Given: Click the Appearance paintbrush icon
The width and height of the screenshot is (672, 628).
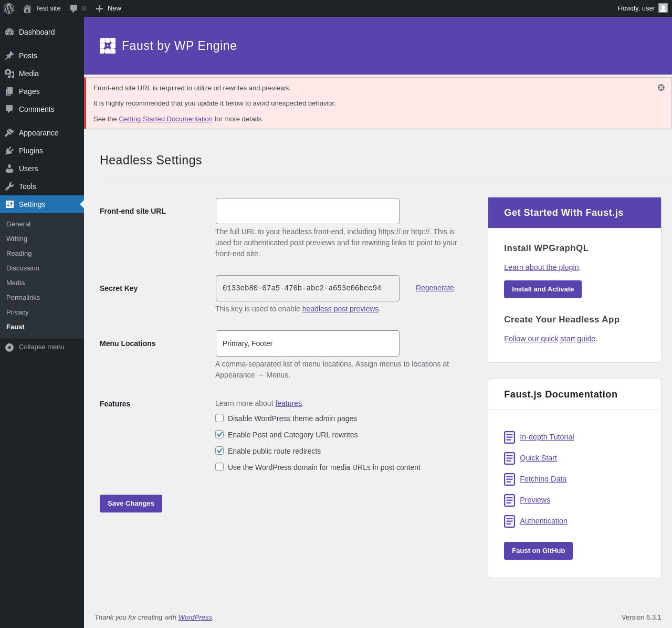Looking at the screenshot, I should (x=9, y=133).
